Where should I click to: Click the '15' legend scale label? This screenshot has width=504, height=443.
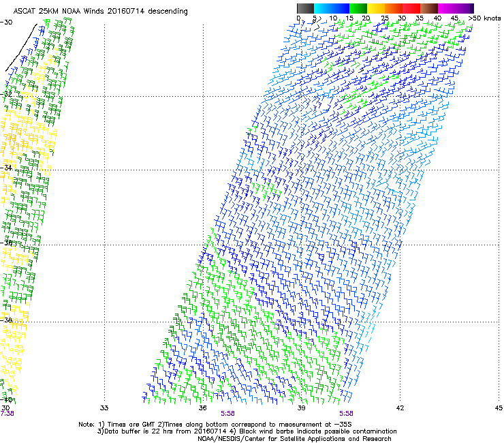pyautogui.click(x=349, y=18)
